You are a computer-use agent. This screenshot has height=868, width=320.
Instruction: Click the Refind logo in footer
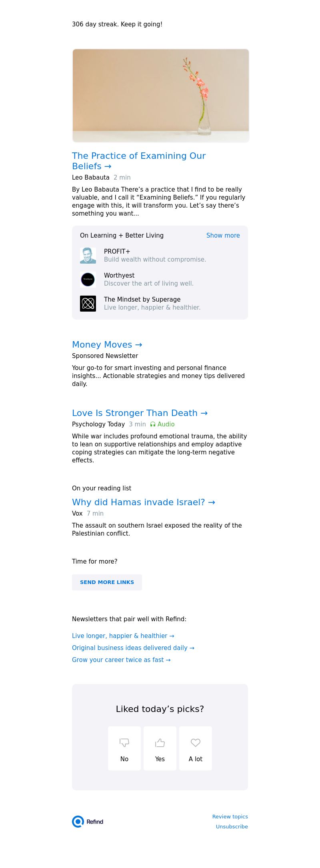point(88,822)
